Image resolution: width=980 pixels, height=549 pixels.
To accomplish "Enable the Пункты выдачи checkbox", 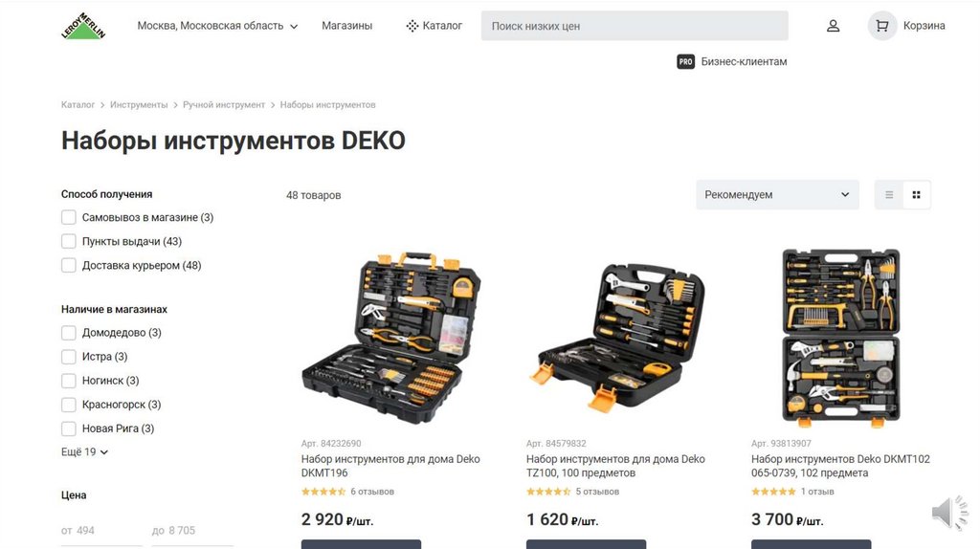I will click(69, 241).
